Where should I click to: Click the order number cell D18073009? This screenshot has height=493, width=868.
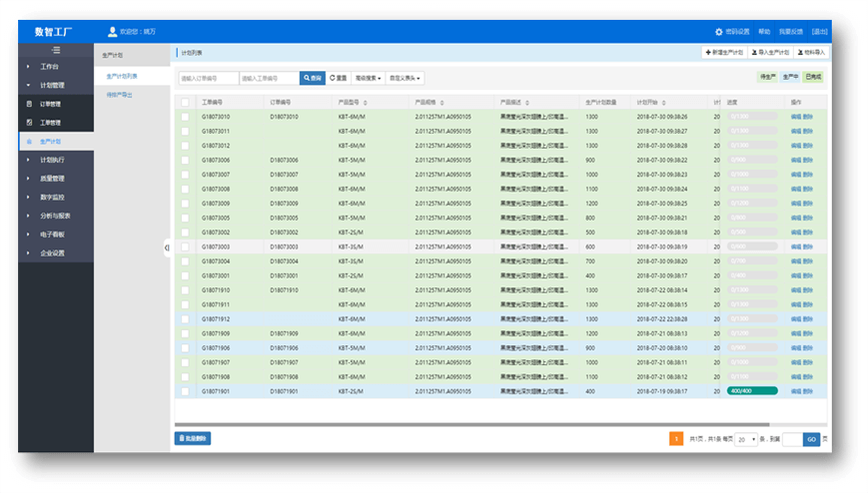click(284, 204)
